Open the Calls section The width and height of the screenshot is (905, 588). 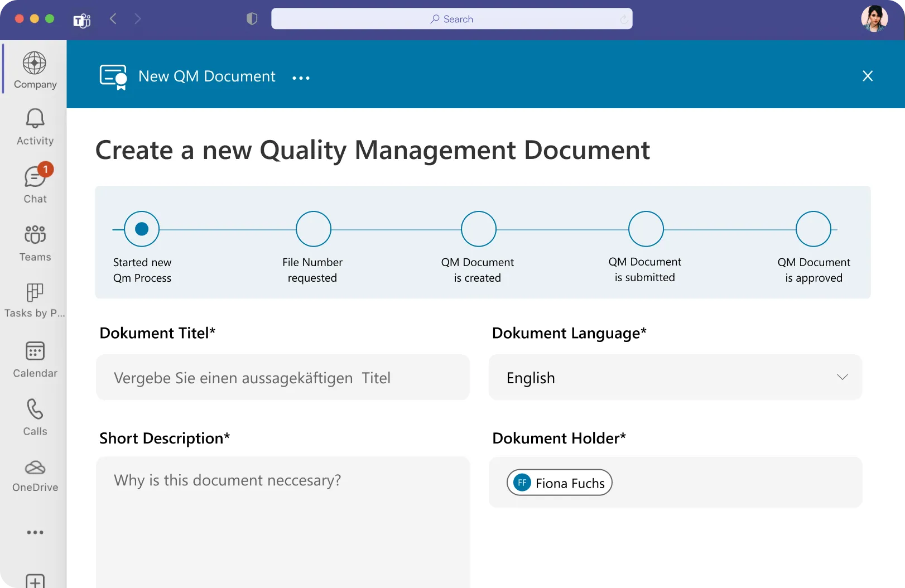click(35, 417)
